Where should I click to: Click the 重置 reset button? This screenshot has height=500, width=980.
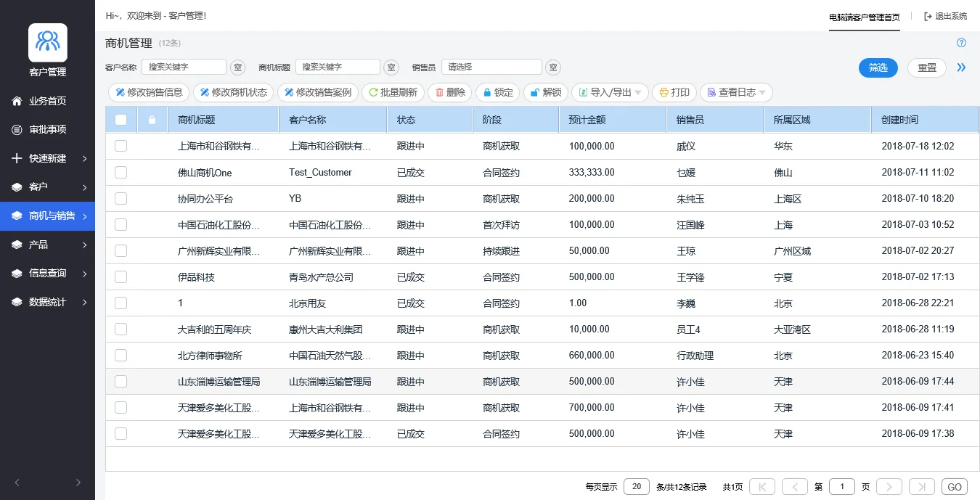pyautogui.click(x=927, y=67)
